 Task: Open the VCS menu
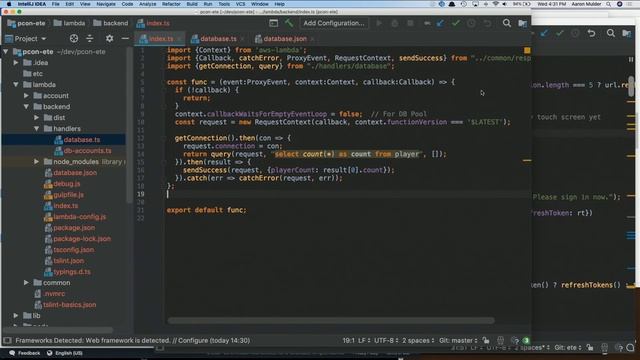(x=240, y=4)
